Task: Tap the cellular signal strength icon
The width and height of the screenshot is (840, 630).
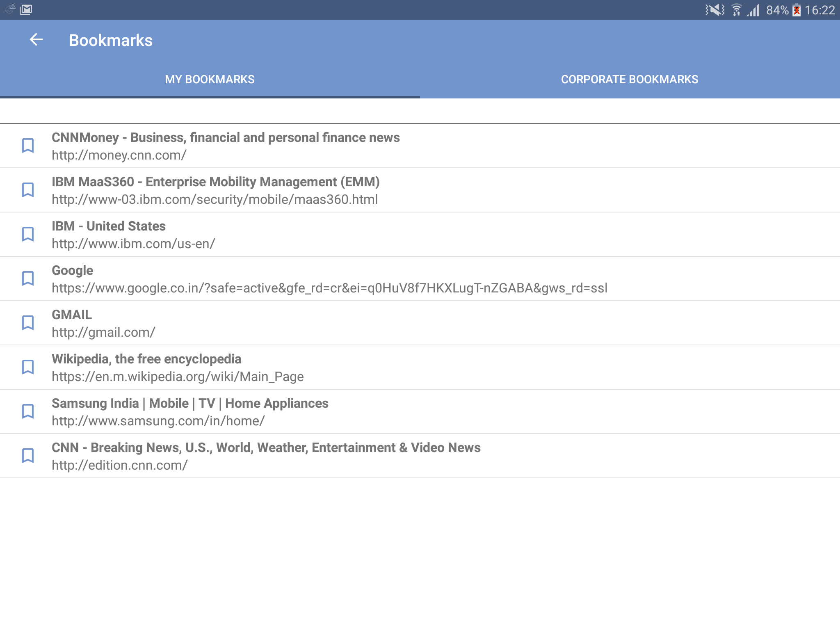Action: tap(753, 10)
